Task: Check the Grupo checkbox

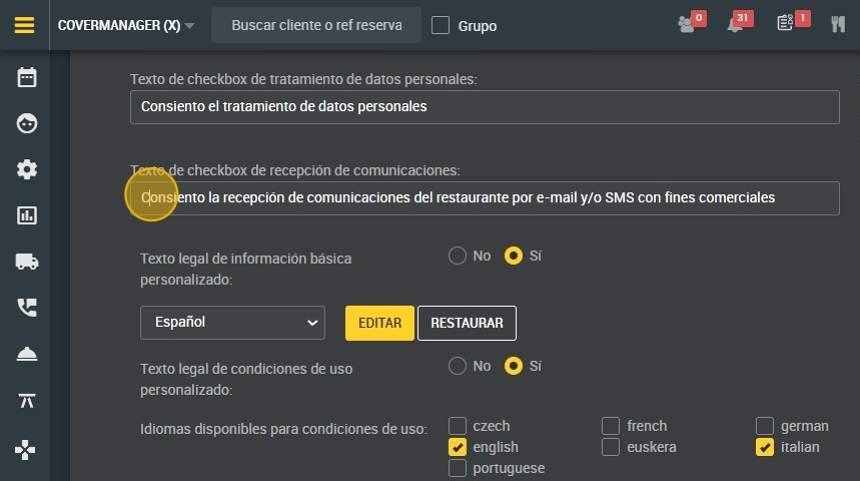Action: tap(440, 26)
